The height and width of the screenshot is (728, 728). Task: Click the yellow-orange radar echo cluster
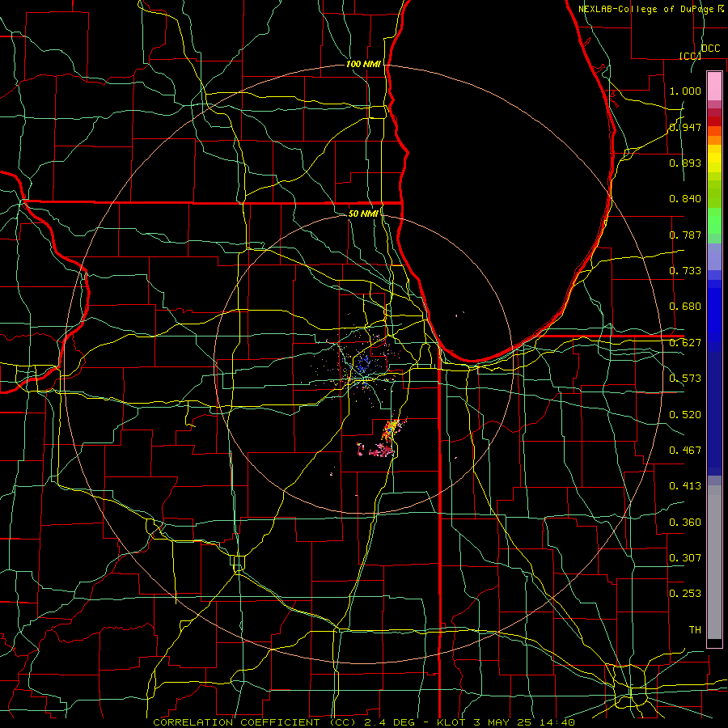[392, 430]
